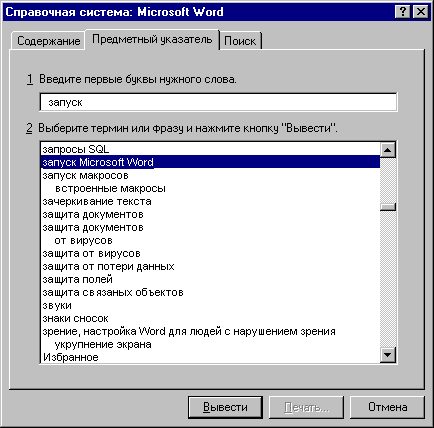Screen dimensions: 434x428
Task: Close the Microsoft Word help dialog
Action: tap(421, 12)
